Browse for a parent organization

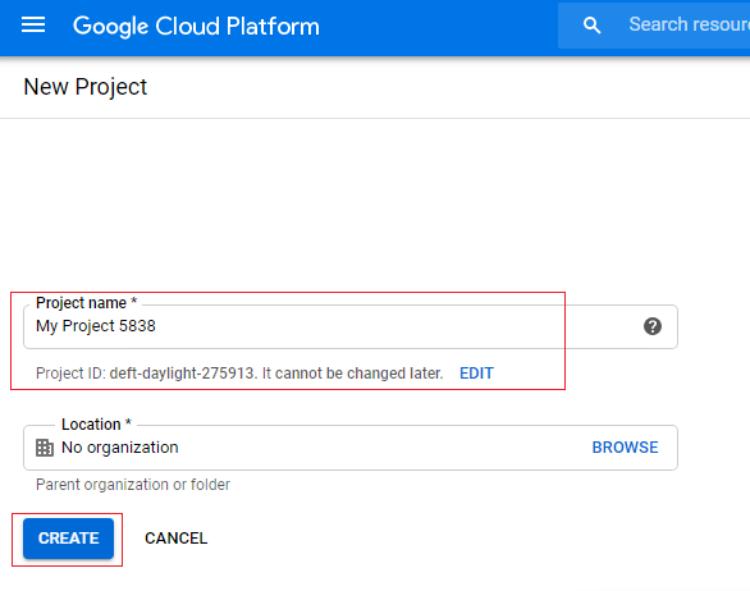coord(625,447)
